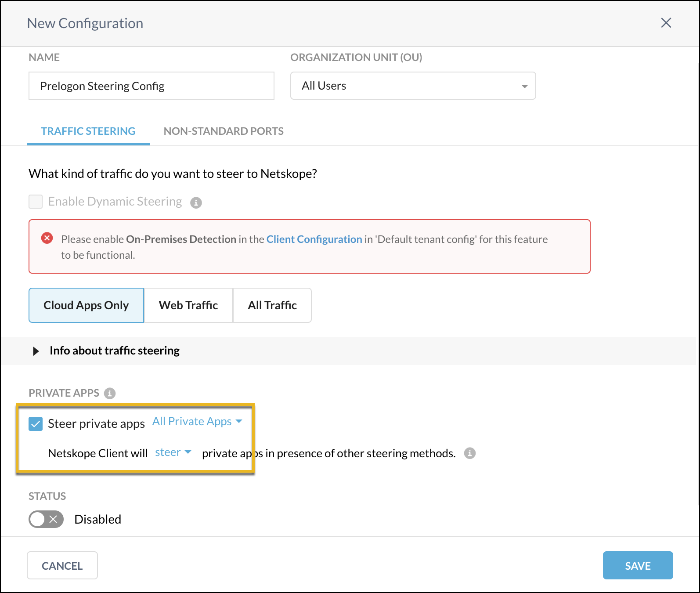Open the Client Configuration link
The image size is (700, 593).
314,239
